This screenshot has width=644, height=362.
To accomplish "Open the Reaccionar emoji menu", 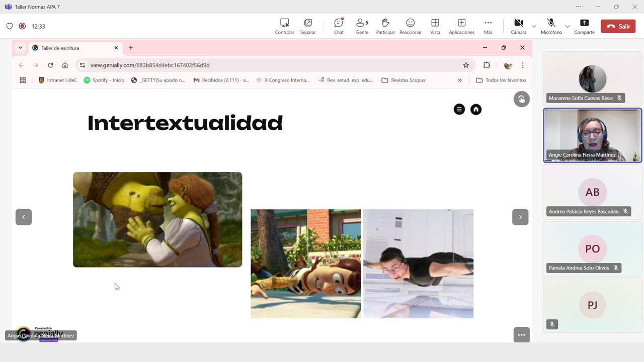I will 411,26.
